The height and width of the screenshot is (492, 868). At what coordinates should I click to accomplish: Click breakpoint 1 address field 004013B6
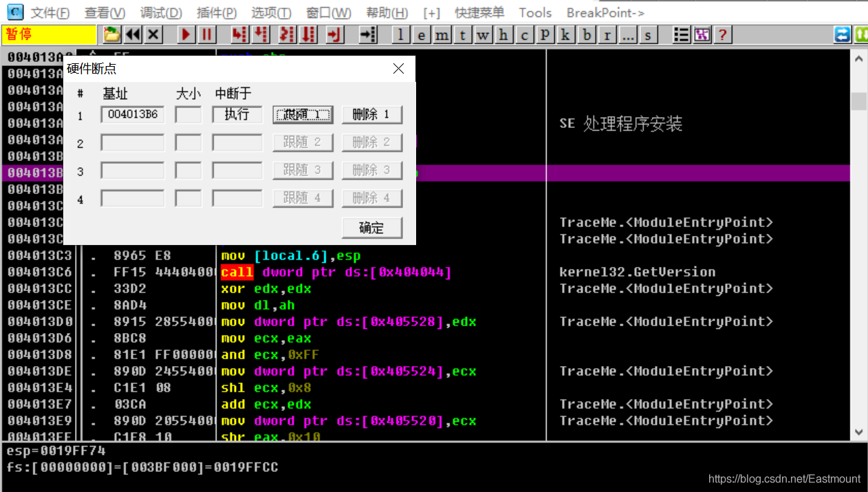tap(133, 114)
